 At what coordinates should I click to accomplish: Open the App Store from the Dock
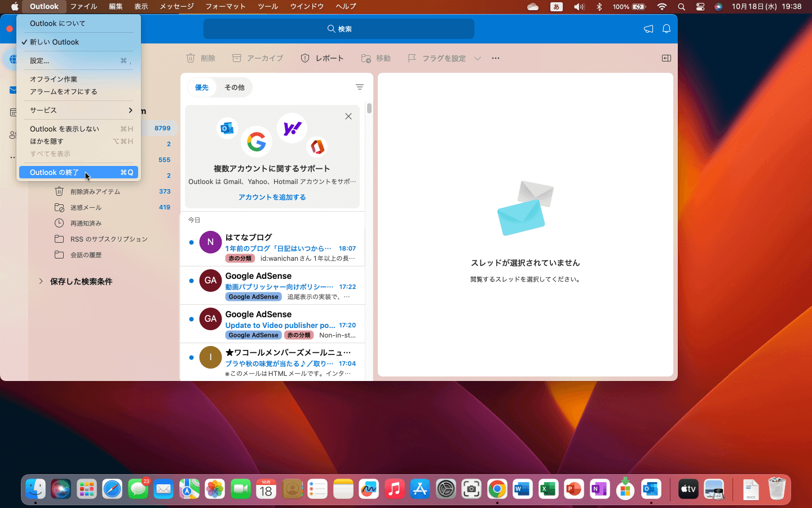point(420,489)
